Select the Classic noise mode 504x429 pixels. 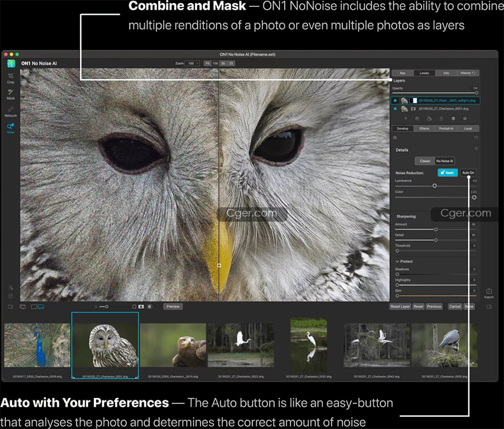click(x=424, y=161)
